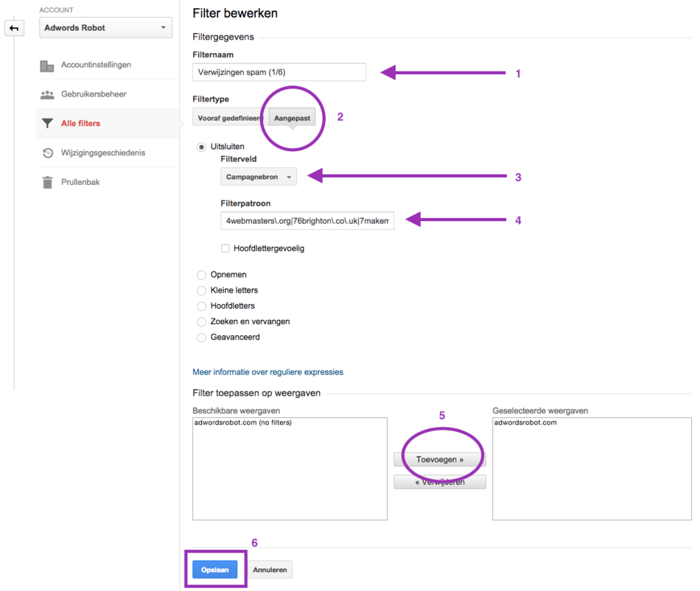Switch to the Aangepast filter type
The width and height of the screenshot is (700, 591).
point(293,118)
